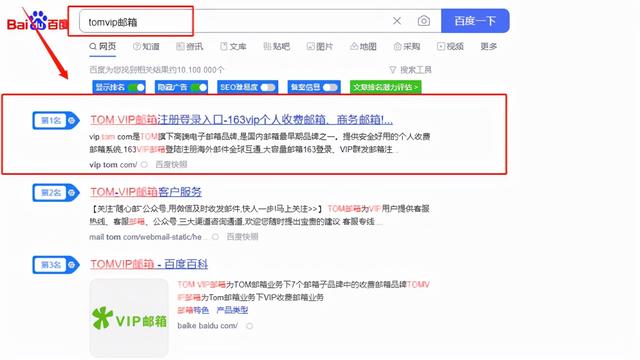Select the 网页 tab

pos(103,47)
